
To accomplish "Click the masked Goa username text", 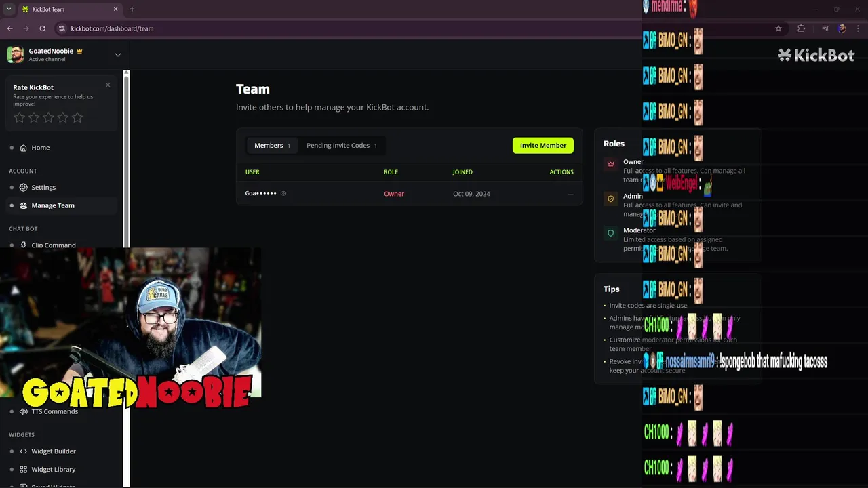I will point(261,194).
